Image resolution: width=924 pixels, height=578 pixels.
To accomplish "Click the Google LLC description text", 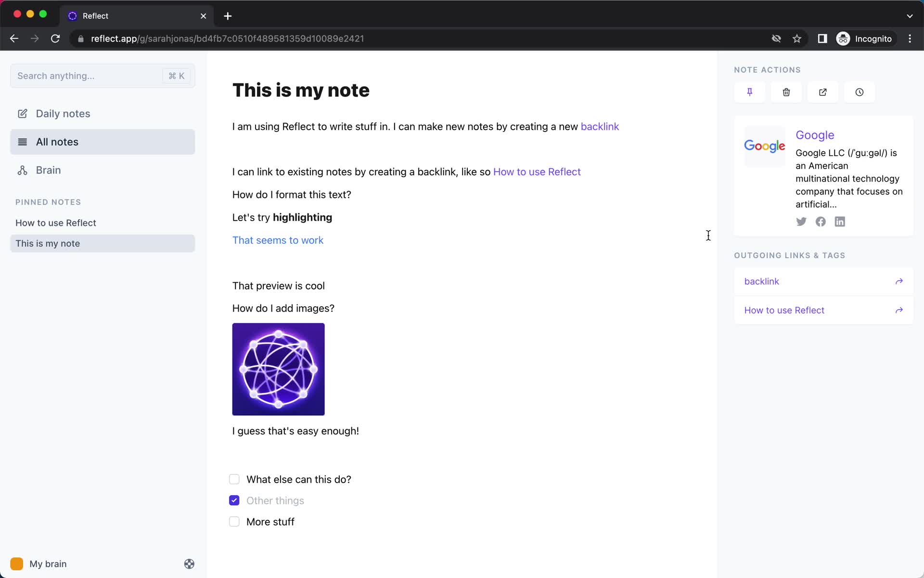I will pos(849,179).
